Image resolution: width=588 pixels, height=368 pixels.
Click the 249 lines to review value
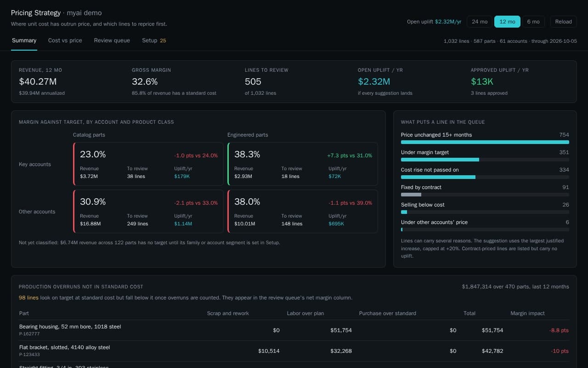pyautogui.click(x=137, y=224)
